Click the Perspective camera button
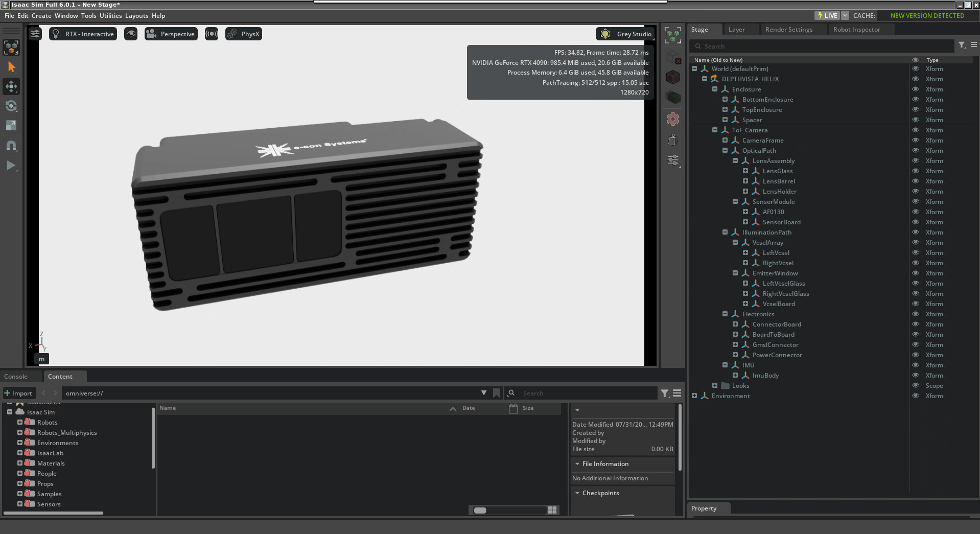The width and height of the screenshot is (980, 534). (x=171, y=34)
